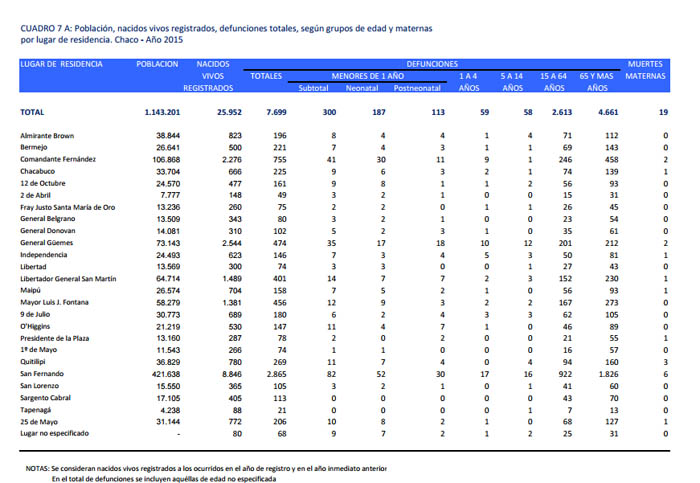Image resolution: width=700 pixels, height=483 pixels.
Task: Select the TOTAL row label
Action: [x=33, y=113]
